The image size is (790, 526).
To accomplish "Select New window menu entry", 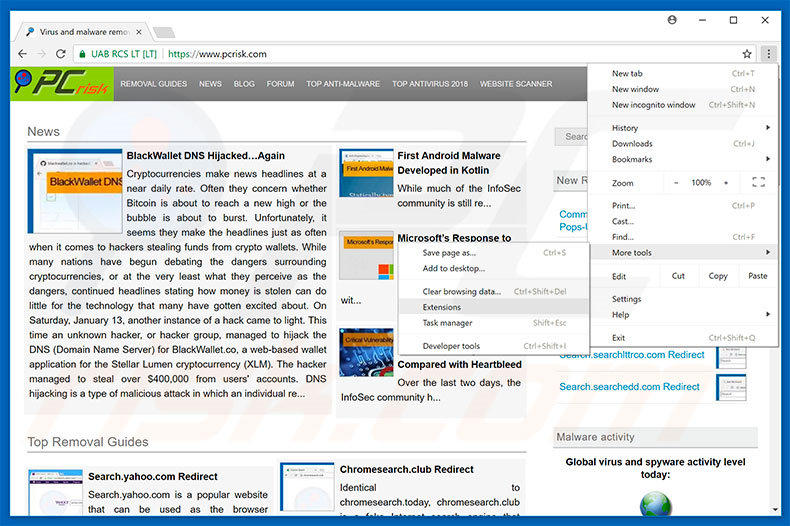I will click(x=683, y=89).
